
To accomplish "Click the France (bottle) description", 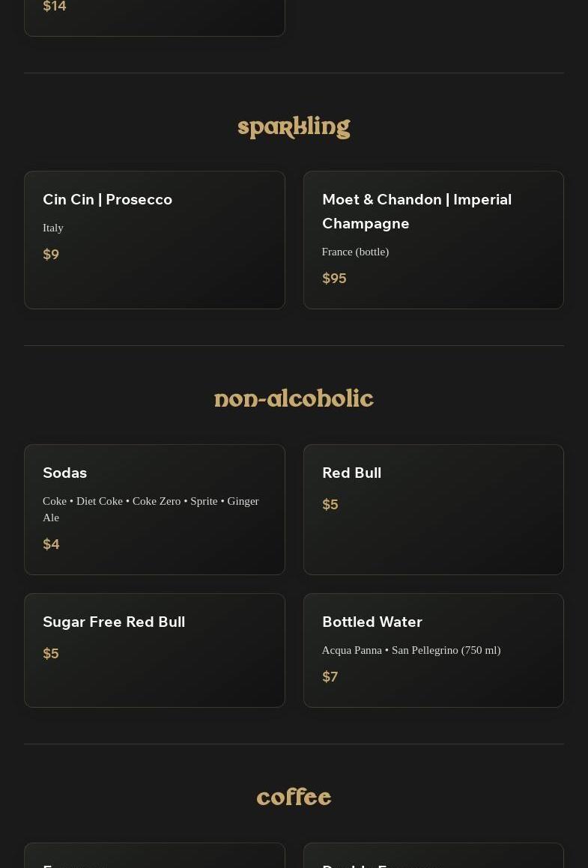I will pos(355,252).
